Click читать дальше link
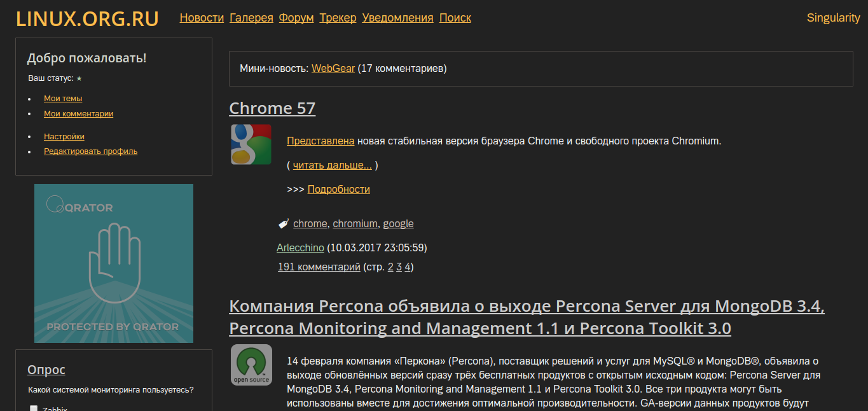This screenshot has width=868, height=411. tap(333, 165)
